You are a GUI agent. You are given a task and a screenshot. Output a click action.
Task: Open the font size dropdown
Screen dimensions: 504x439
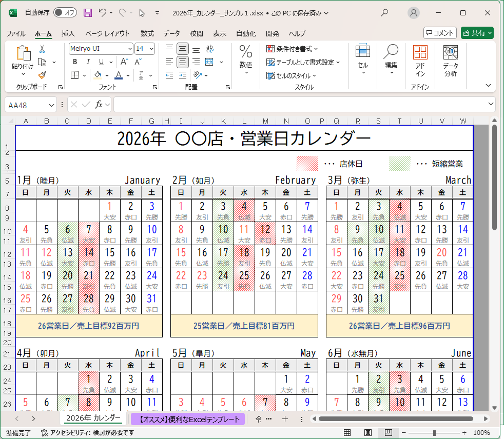pos(152,48)
